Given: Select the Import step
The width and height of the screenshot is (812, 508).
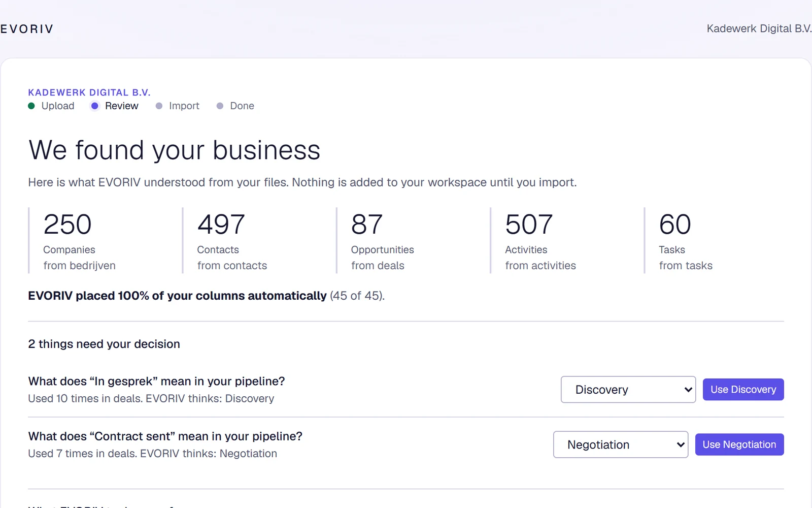Looking at the screenshot, I should (x=178, y=106).
